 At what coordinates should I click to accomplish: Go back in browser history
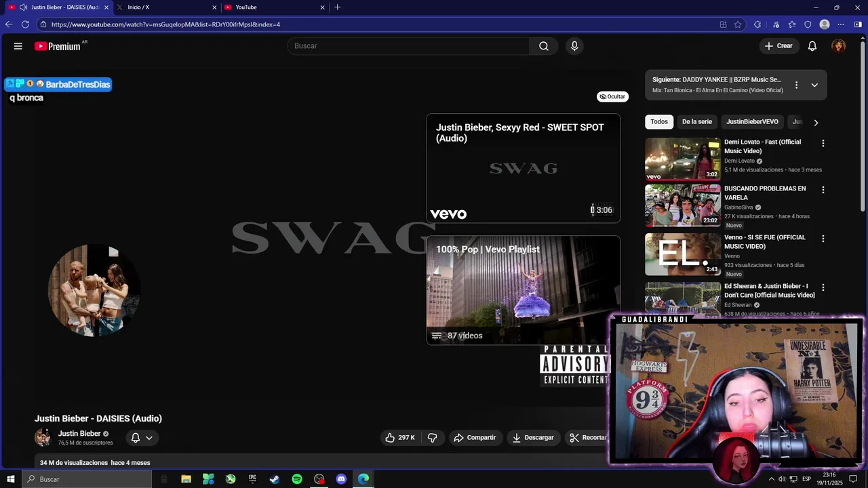9,24
